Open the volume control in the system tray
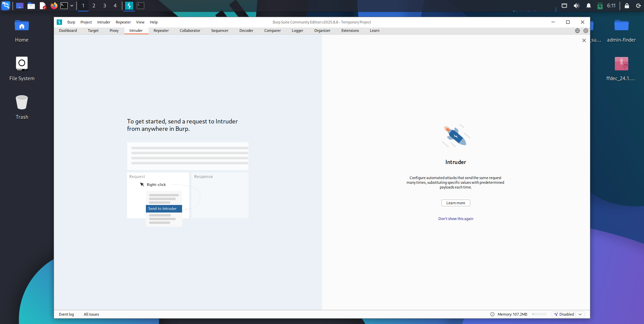 click(x=577, y=6)
